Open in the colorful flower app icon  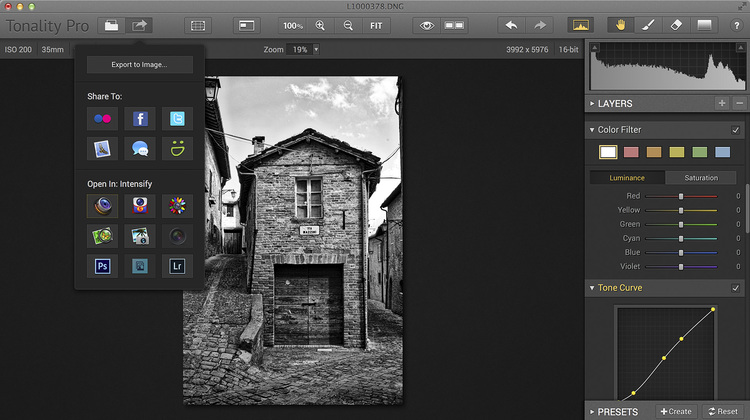pos(177,206)
